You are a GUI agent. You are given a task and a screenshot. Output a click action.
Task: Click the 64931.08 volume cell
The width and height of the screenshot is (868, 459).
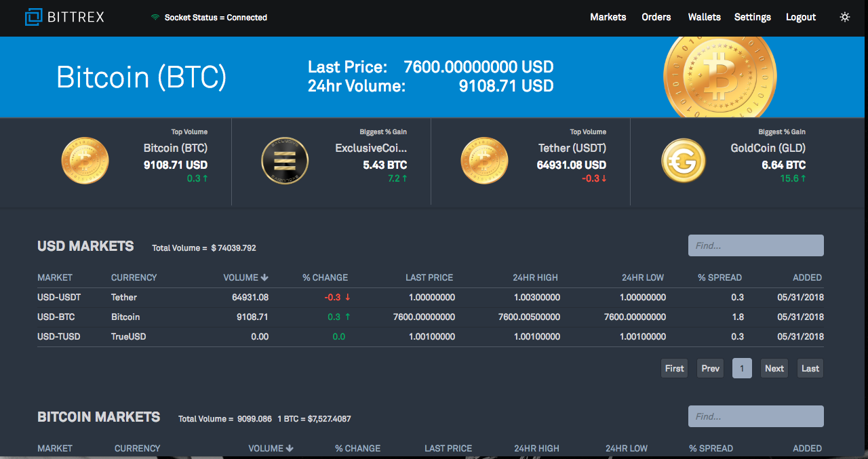(250, 297)
